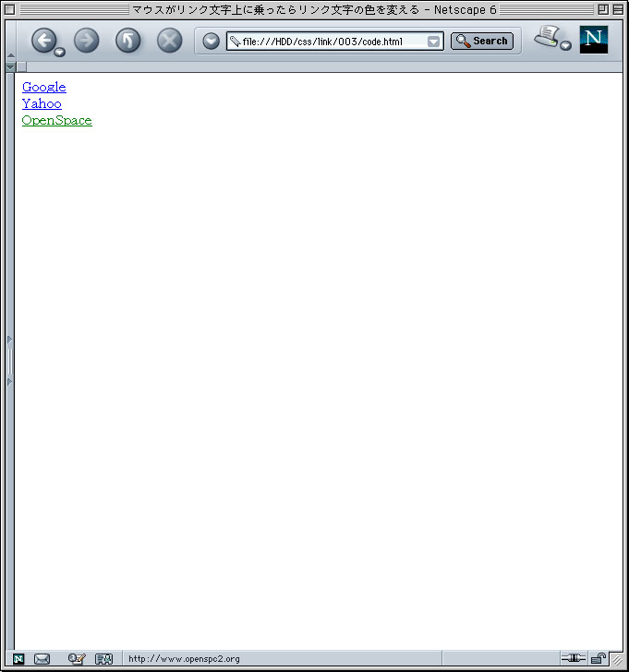Toggle the down-arrow toolbar grippy
Screen dimensions: 629x672
tap(11, 67)
